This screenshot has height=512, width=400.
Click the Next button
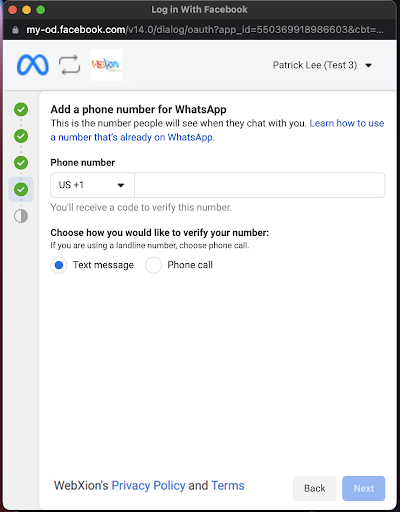point(364,488)
